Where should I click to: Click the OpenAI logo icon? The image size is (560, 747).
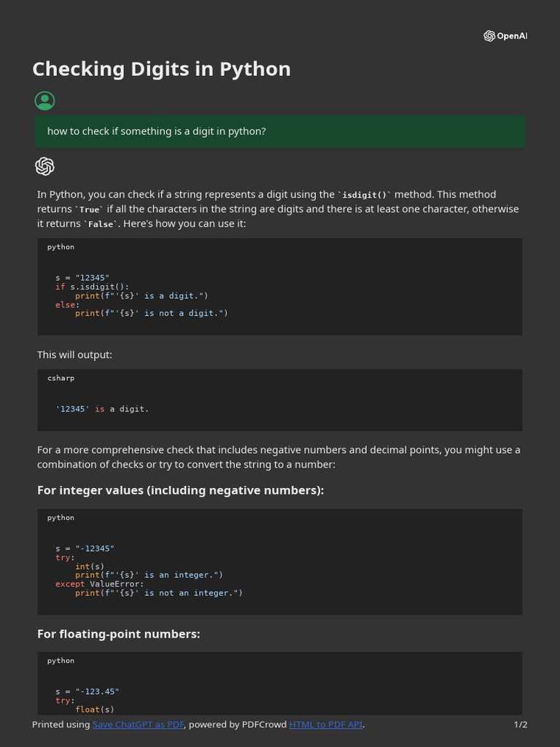click(x=489, y=36)
